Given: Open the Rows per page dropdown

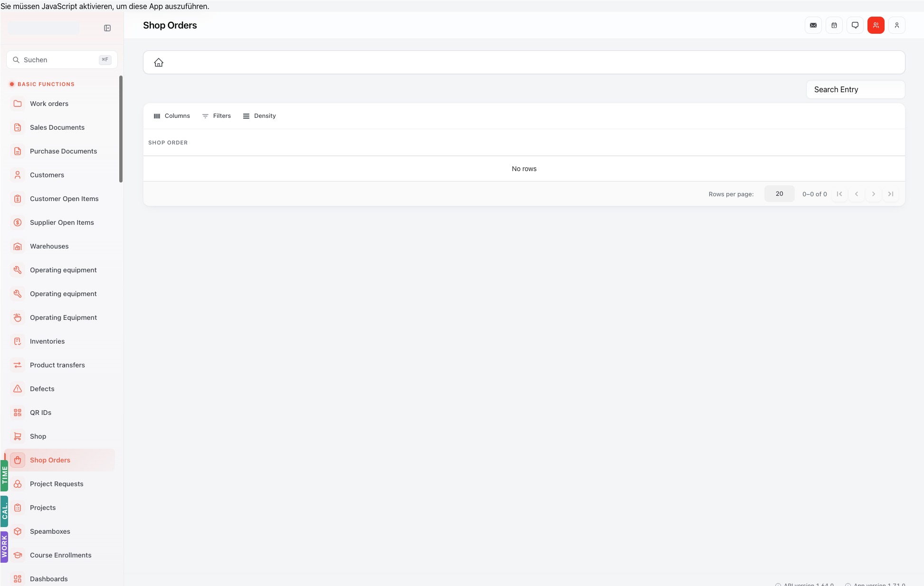Looking at the screenshot, I should pos(779,194).
